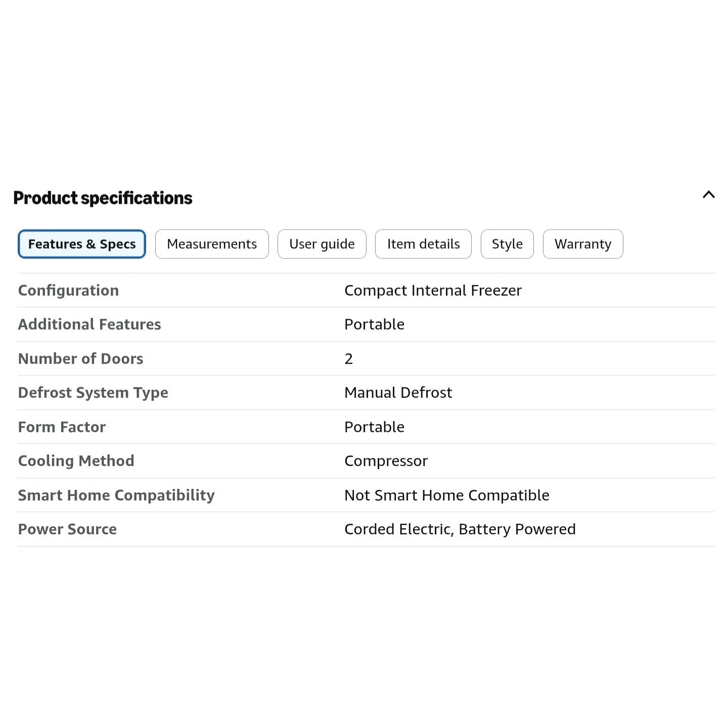
Task: Click the Compressor value text
Action: pos(386,461)
